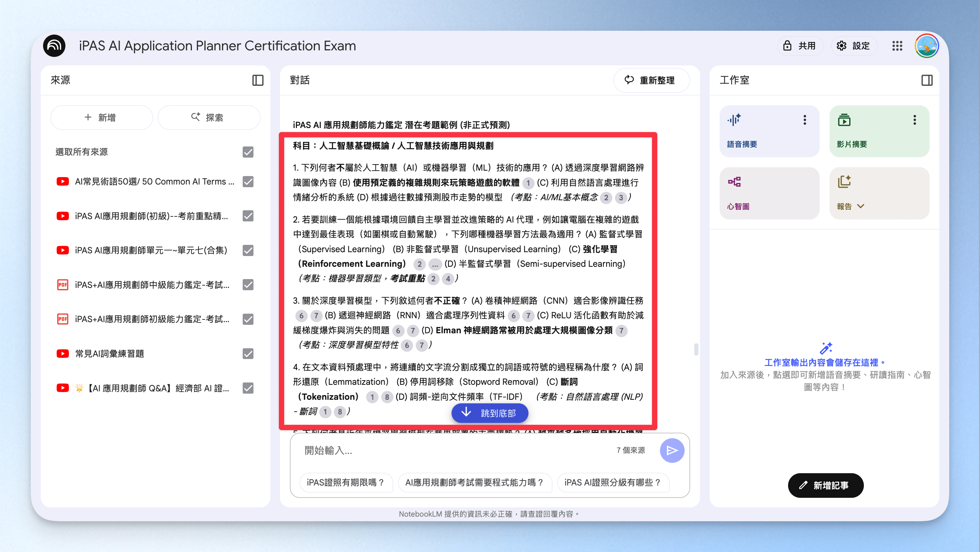The image size is (980, 552).
Task: Open 語音摘要 card three-dot menu
Action: coord(805,120)
